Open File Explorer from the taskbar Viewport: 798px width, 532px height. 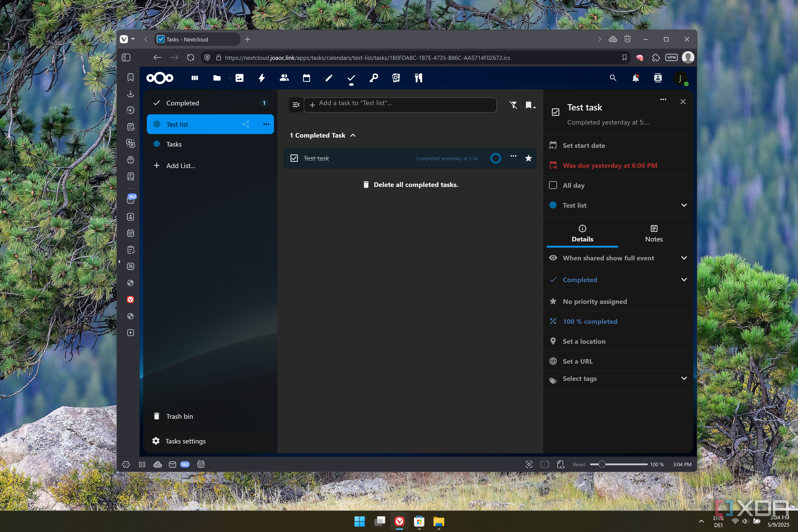(438, 521)
